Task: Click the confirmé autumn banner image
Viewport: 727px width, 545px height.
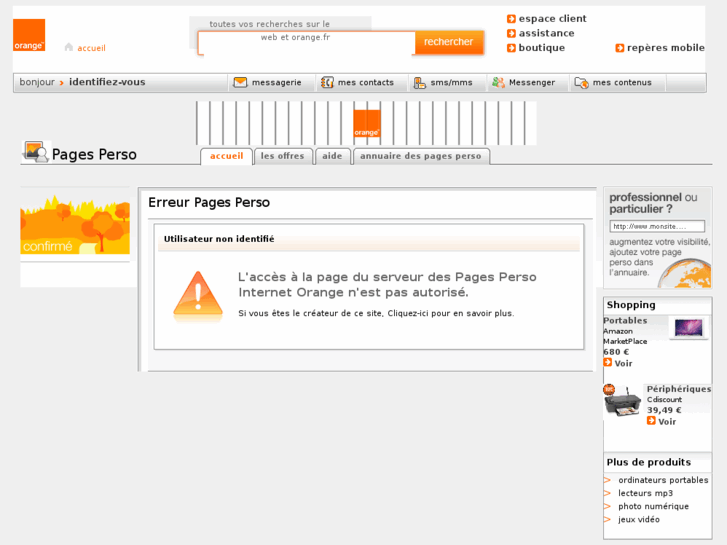Action: [75, 224]
